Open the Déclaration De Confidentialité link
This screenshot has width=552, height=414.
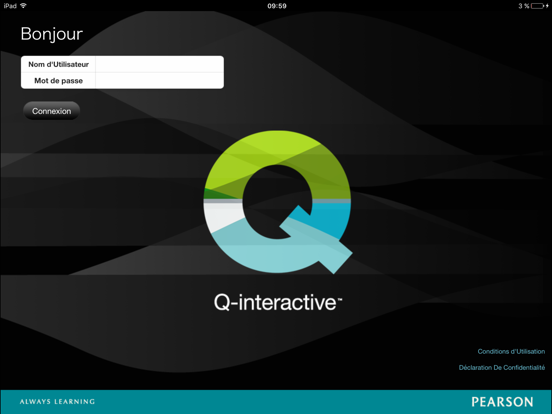click(502, 368)
